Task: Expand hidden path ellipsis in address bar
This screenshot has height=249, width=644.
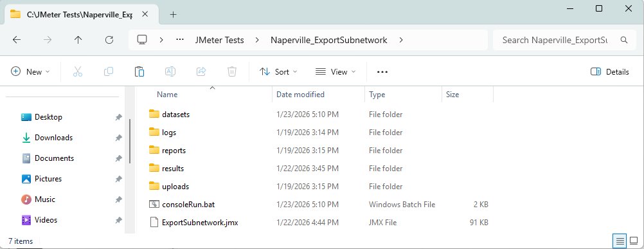Action: 179,40
